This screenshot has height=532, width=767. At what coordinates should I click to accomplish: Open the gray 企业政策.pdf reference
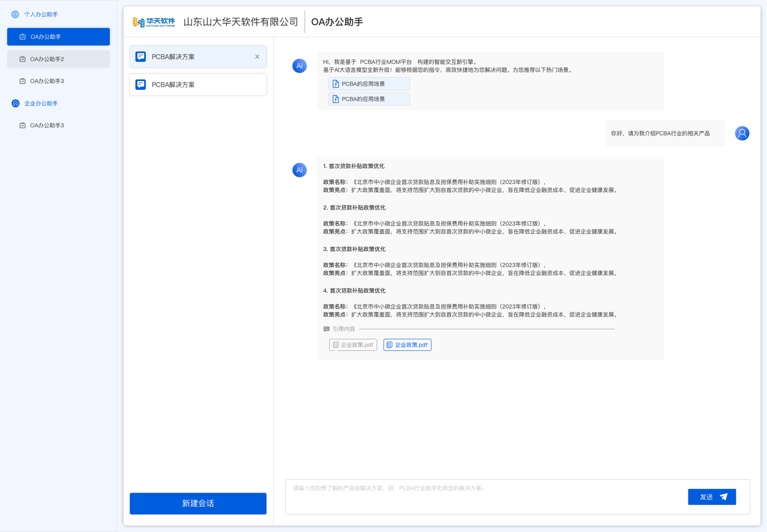coord(353,345)
